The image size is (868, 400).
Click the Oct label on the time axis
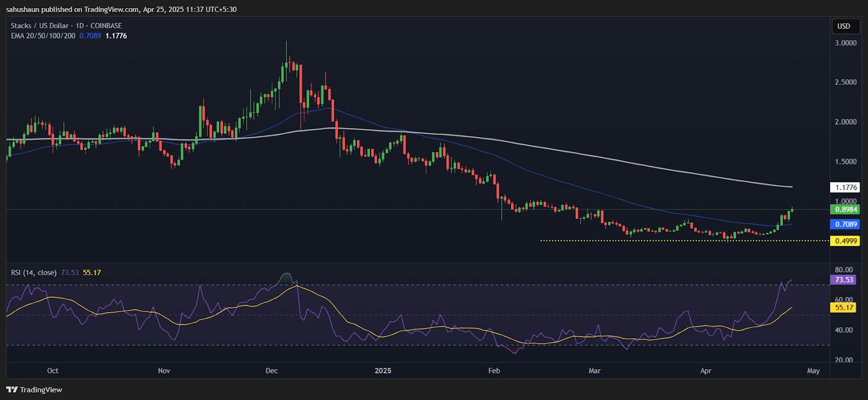click(53, 371)
